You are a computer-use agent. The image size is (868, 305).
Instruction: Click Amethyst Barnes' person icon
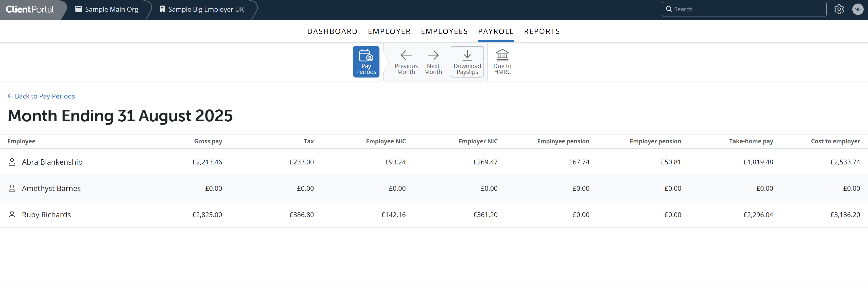tap(12, 188)
